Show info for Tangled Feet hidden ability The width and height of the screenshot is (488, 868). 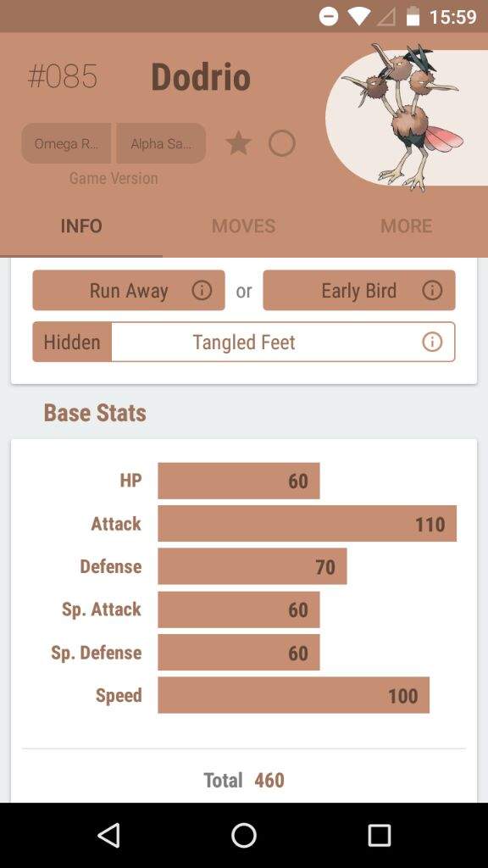431,342
